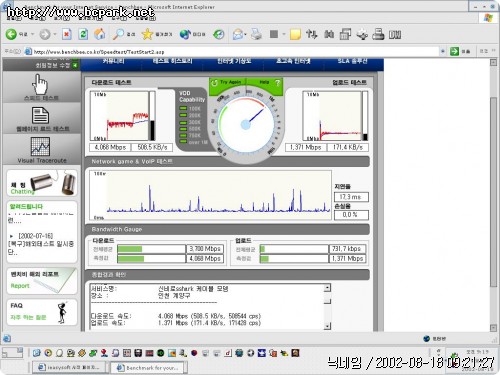Screen dimensions: 500x375
Task: Open the 테스트 히스토리 navigation tab
Action: click(x=172, y=61)
